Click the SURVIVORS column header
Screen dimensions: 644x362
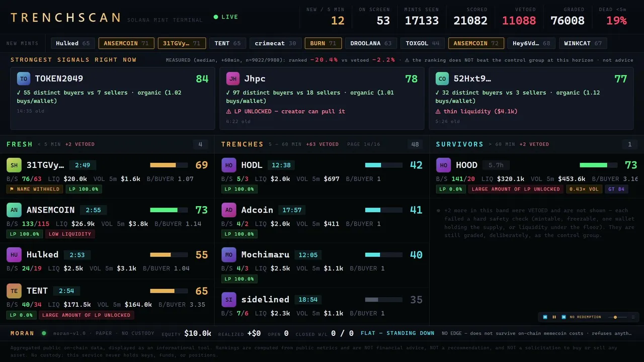[x=460, y=144]
